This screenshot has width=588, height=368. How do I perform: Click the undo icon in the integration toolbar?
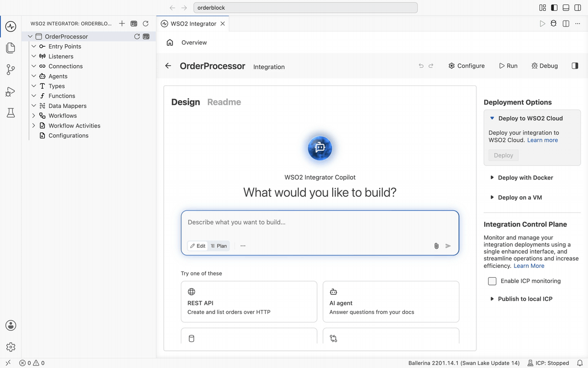click(421, 66)
